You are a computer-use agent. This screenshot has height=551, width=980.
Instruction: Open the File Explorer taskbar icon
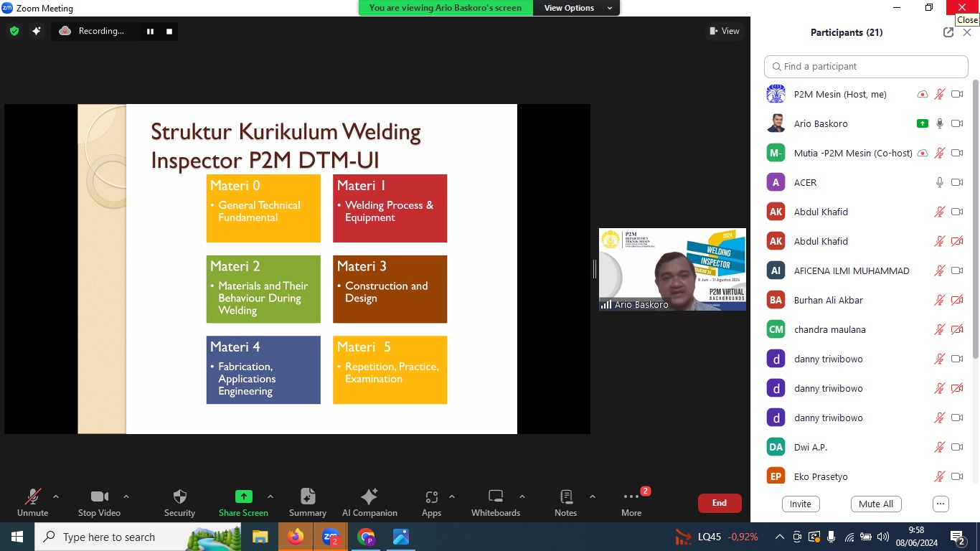(x=260, y=537)
